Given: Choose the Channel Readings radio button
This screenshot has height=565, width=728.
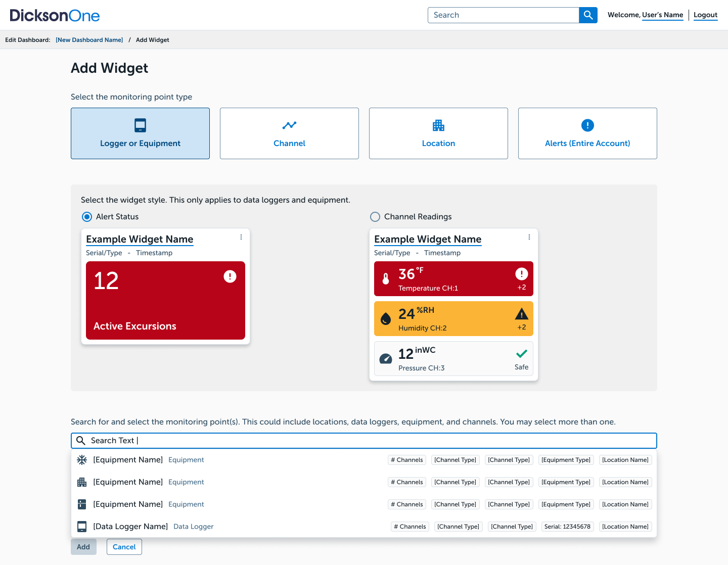Looking at the screenshot, I should click(375, 217).
